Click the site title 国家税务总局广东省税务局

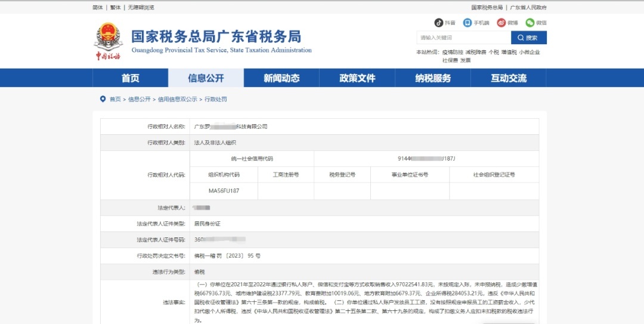click(216, 36)
